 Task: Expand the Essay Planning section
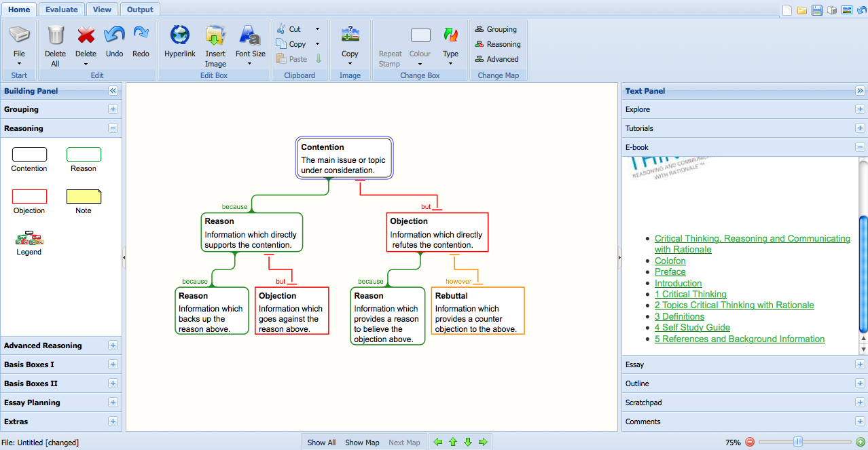[x=113, y=402]
